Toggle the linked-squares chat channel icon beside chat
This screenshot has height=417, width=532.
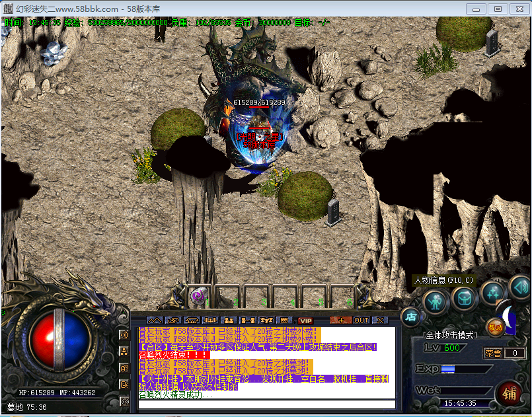tap(124, 369)
